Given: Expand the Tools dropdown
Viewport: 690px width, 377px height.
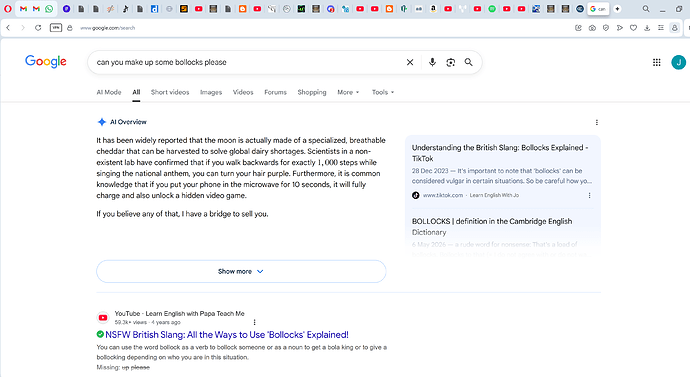Looking at the screenshot, I should (383, 92).
